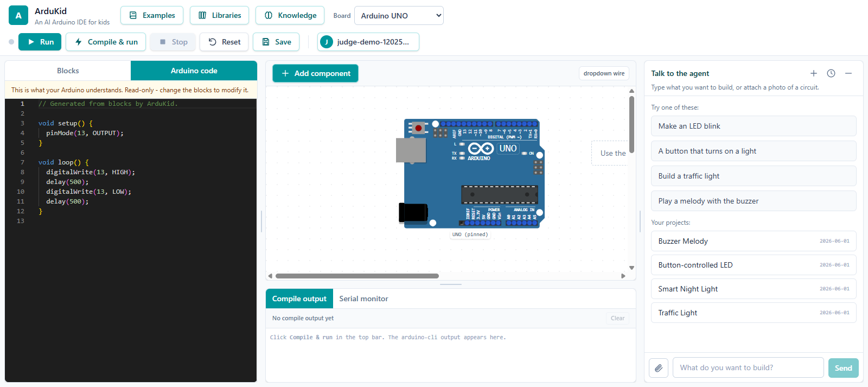Click code line 9 delay(500)
The height and width of the screenshot is (387, 868).
67,182
